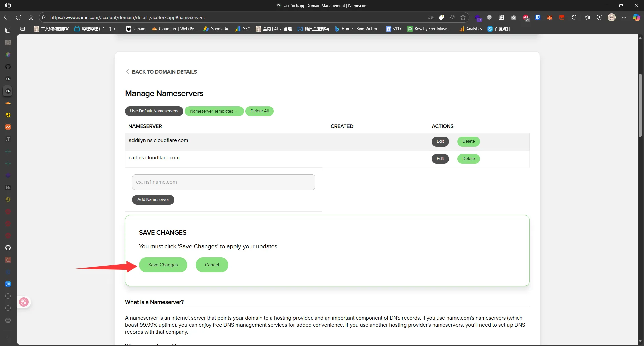Open browser history clock icon
644x346 pixels.
tap(600, 17)
